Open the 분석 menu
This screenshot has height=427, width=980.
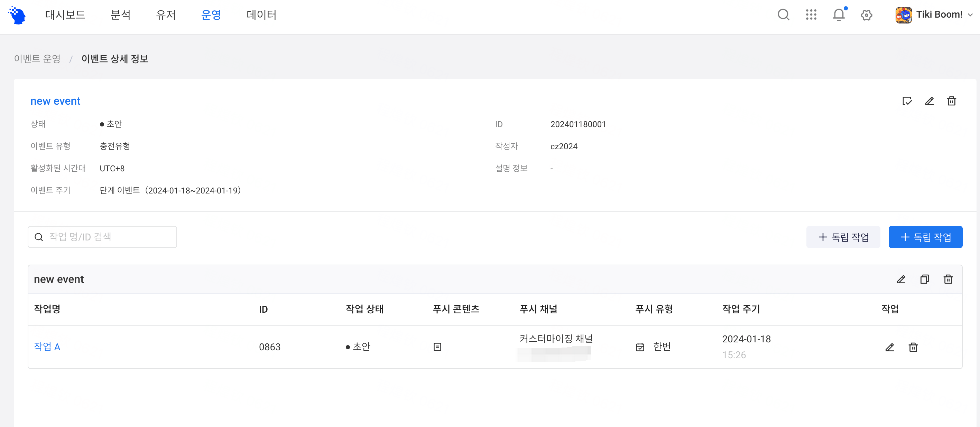pyautogui.click(x=120, y=15)
